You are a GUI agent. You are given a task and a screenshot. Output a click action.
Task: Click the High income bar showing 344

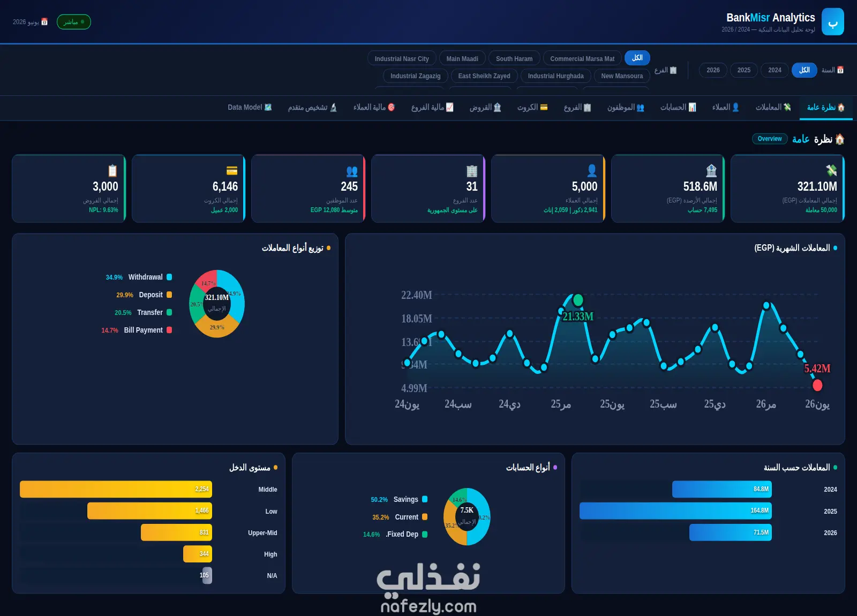point(198,554)
